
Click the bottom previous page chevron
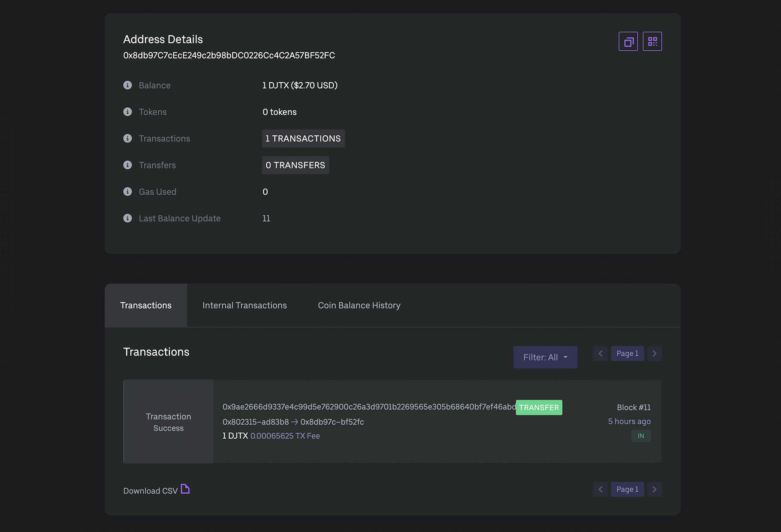tap(600, 489)
